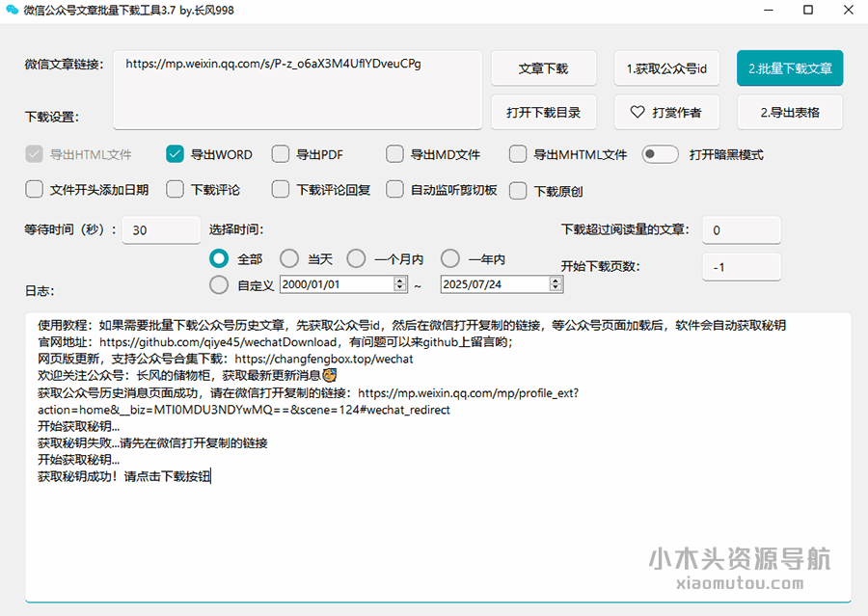Start batch download with 2.批量下载文章
The width and height of the screenshot is (868, 616).
pos(790,68)
